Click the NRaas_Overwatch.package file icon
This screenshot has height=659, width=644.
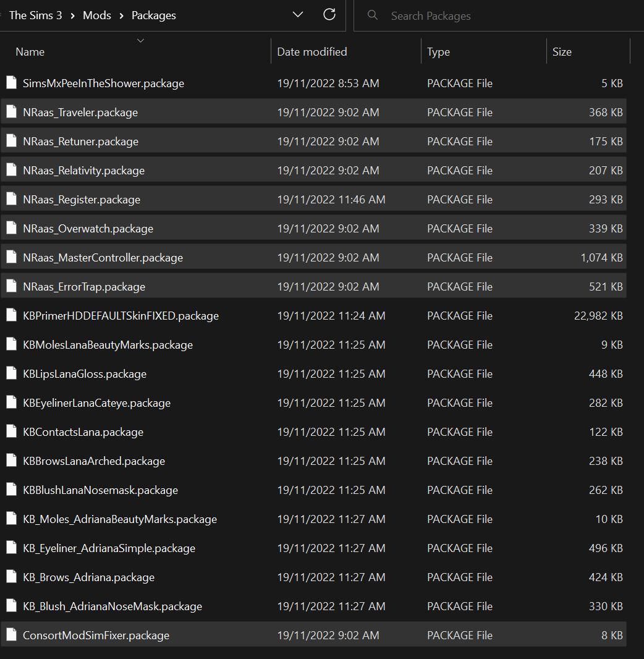click(x=11, y=227)
